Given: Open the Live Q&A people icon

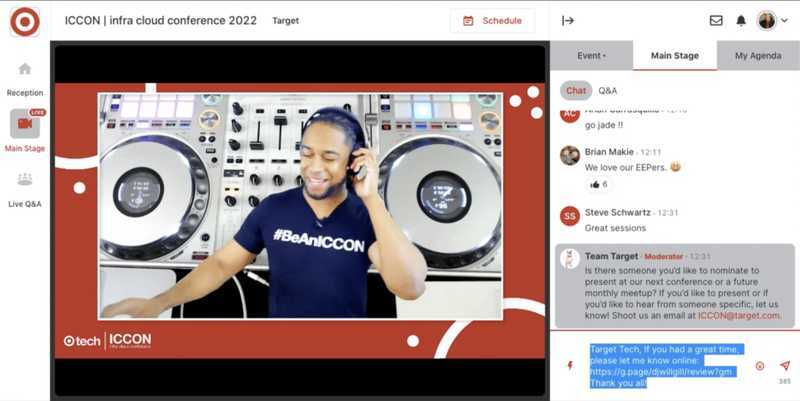Looking at the screenshot, I should click(x=24, y=180).
